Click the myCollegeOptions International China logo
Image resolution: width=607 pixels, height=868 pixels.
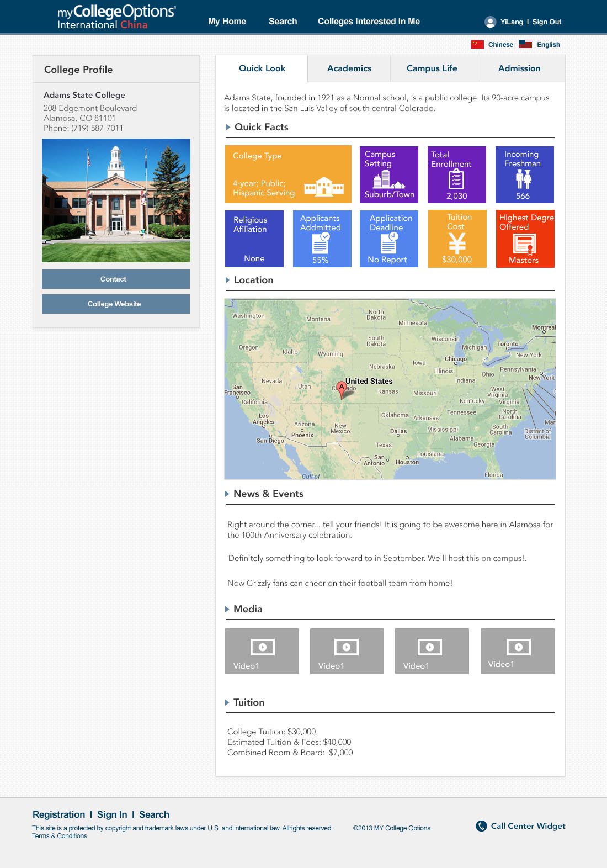click(116, 17)
